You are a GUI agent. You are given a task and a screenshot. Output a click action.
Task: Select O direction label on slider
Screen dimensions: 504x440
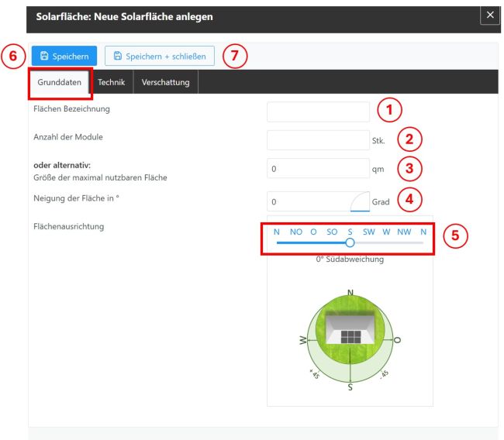click(313, 232)
